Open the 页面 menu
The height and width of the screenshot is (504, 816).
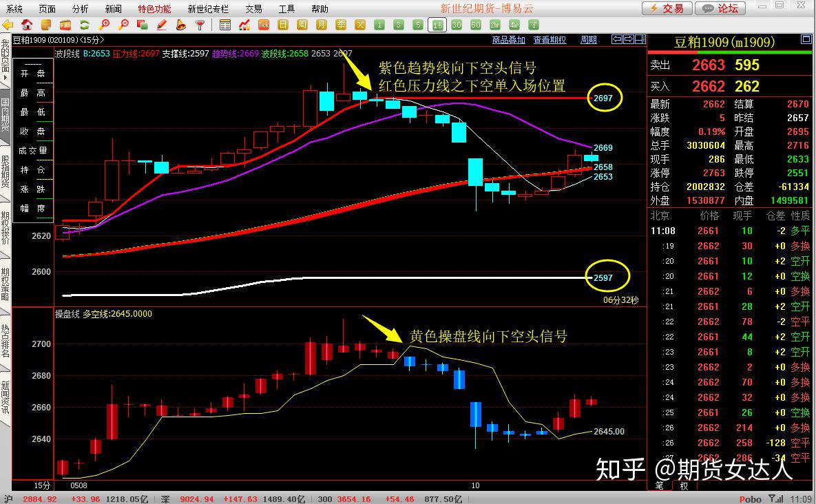[x=48, y=9]
